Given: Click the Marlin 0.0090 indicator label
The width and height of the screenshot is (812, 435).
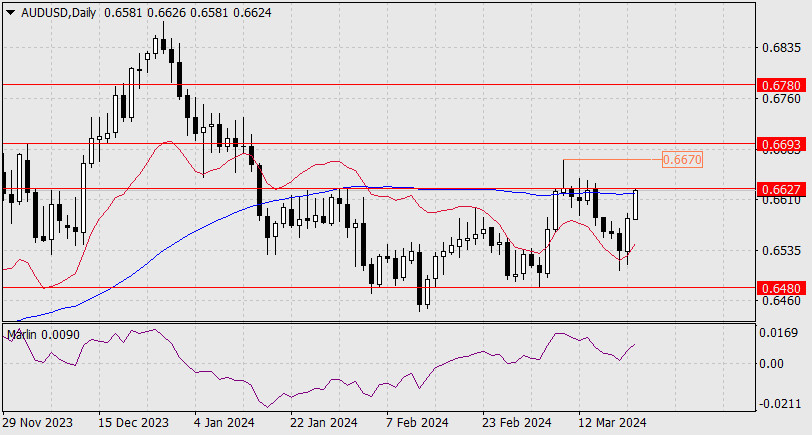Looking at the screenshot, I should (44, 335).
